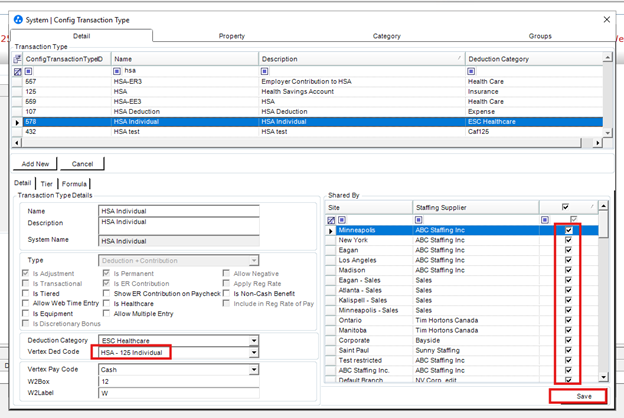The height and width of the screenshot is (418, 624).
Task: Click the clear filter icon in Transaction Type grid
Action: click(17, 72)
